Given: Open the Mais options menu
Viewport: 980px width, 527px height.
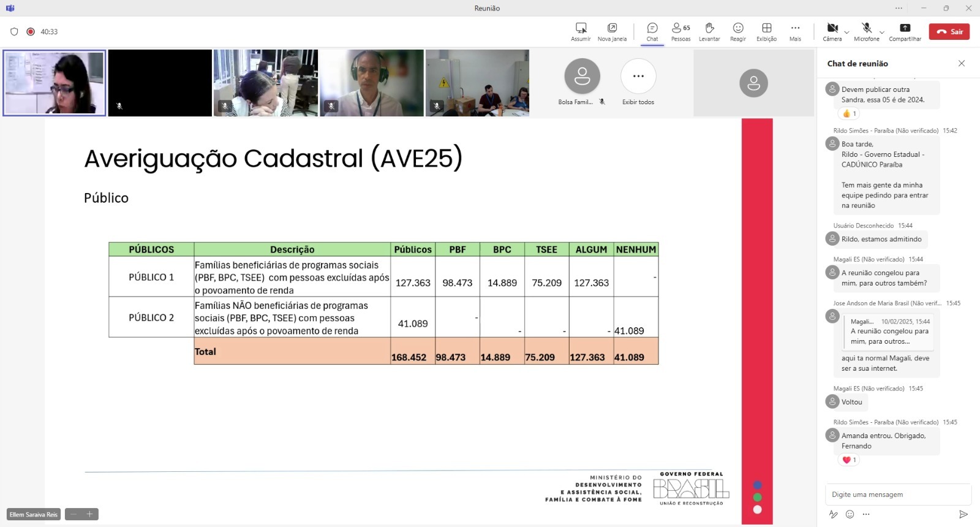Looking at the screenshot, I should pyautogui.click(x=795, y=29).
